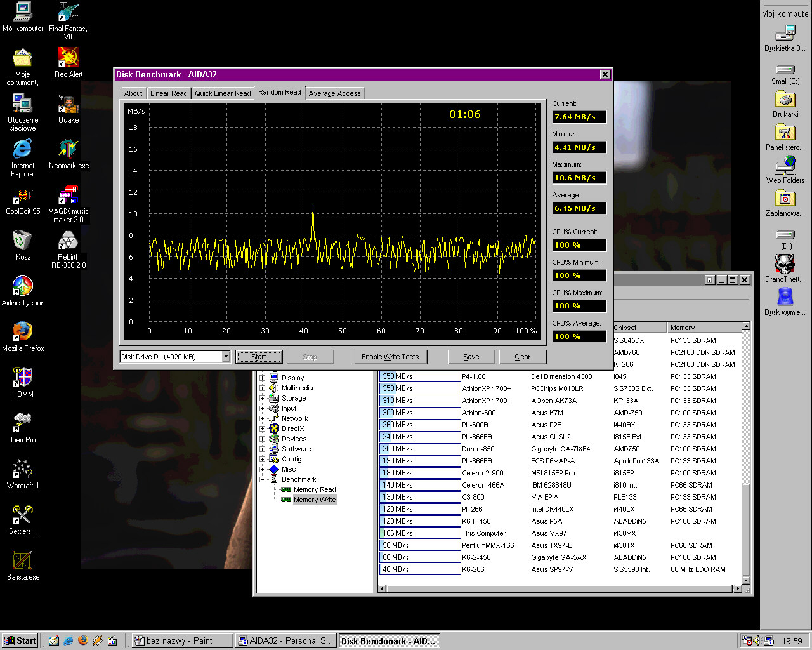Expand the Devices tree node
This screenshot has width=812, height=650.
tap(262, 439)
